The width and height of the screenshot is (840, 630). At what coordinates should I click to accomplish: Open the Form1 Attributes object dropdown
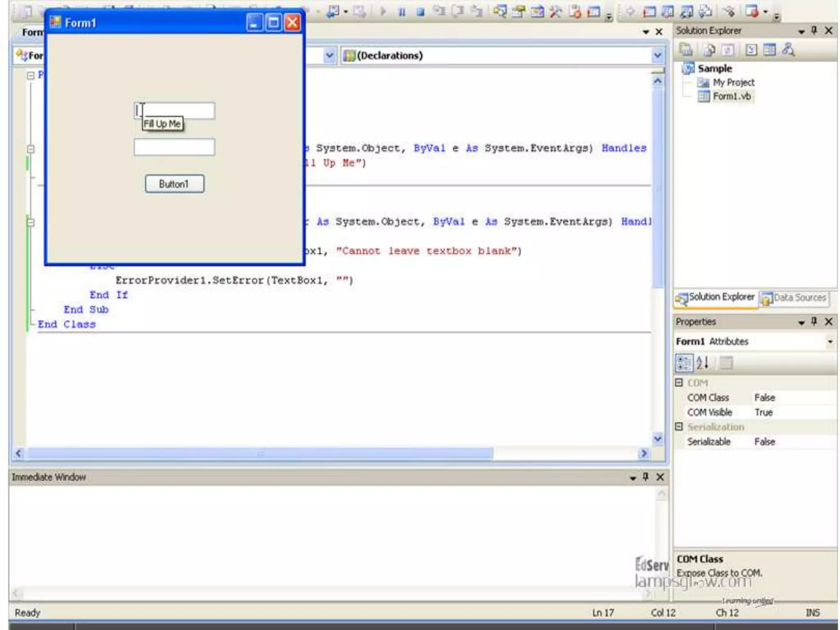830,341
